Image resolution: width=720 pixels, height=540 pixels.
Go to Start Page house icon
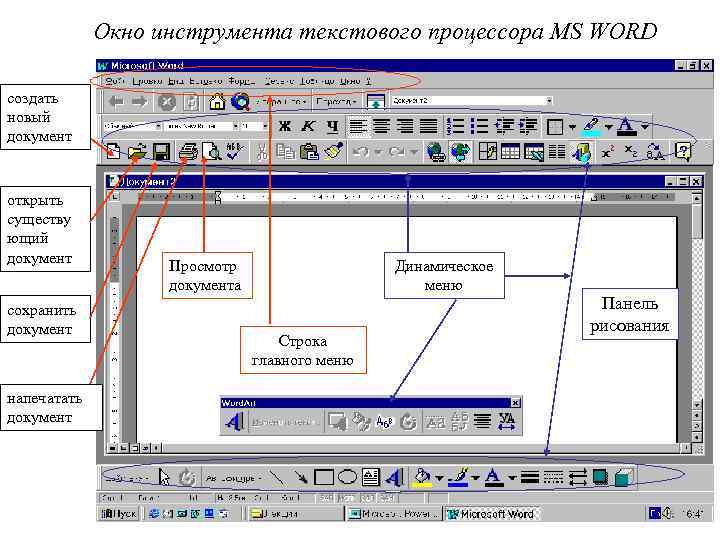(217, 101)
